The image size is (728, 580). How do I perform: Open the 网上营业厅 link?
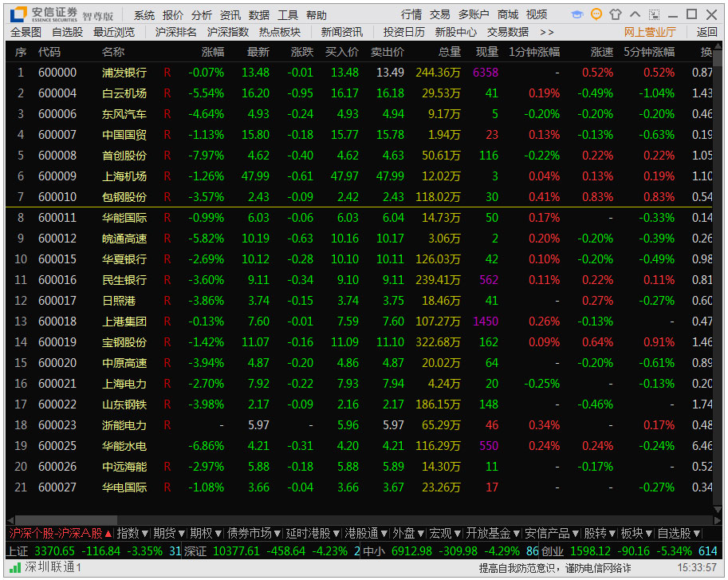point(650,32)
